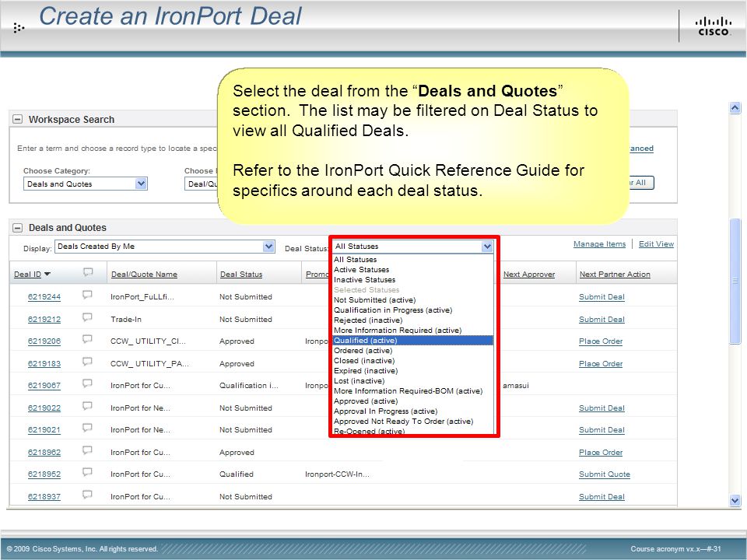This screenshot has width=747, height=560.
Task: Open comment icon for deal 6219021
Action: [x=87, y=428]
